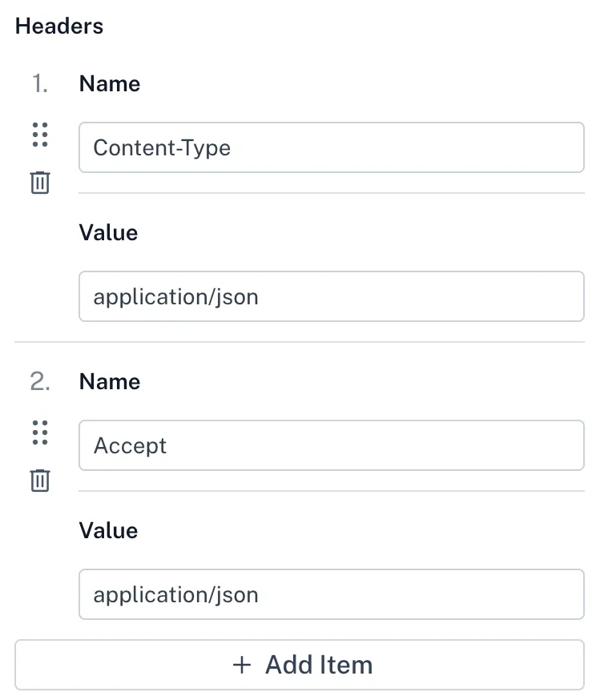Click the divider line between the two headers
This screenshot has width=596, height=700.
click(x=300, y=342)
